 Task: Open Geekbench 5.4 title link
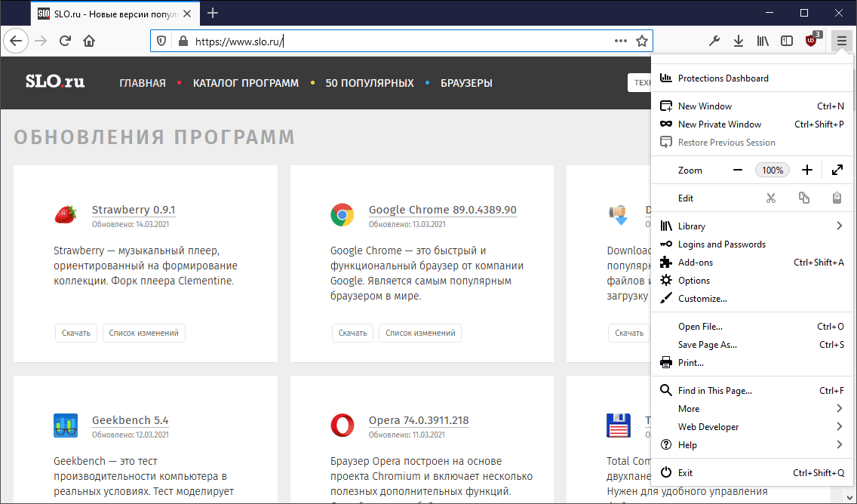coord(130,420)
